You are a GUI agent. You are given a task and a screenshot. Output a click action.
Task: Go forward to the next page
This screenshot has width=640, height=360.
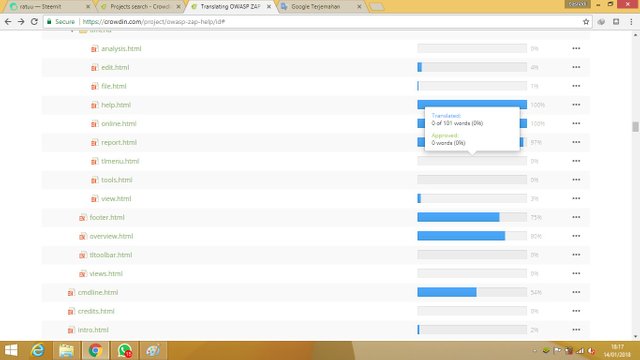coord(21,22)
